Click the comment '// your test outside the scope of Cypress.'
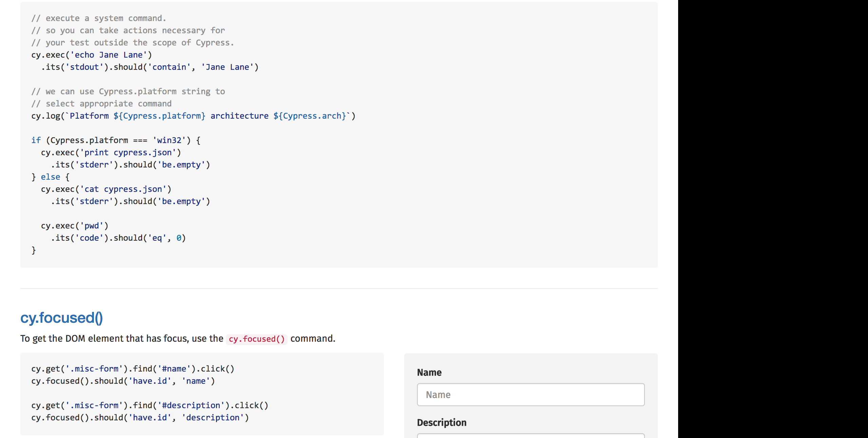The image size is (868, 438). click(133, 43)
